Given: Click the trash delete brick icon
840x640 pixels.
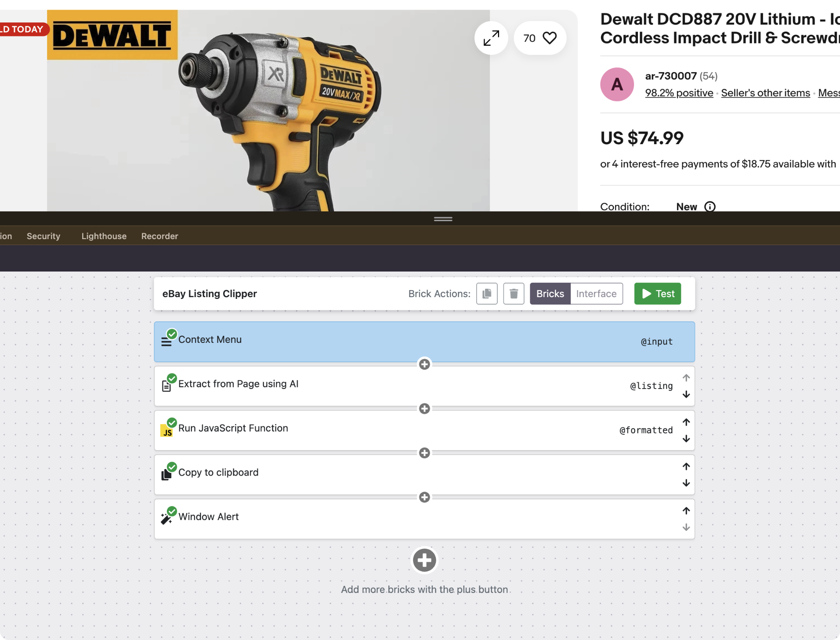Looking at the screenshot, I should [514, 294].
